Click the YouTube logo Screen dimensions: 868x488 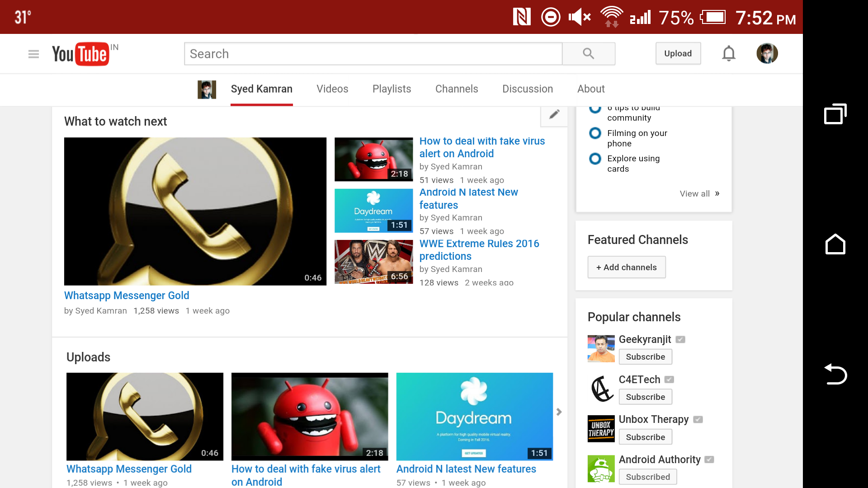click(x=81, y=54)
